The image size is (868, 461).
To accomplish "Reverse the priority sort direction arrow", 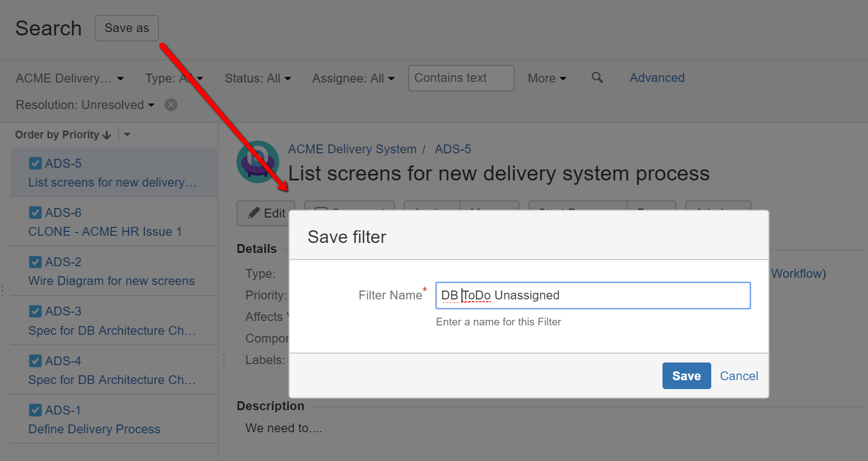I will point(107,135).
